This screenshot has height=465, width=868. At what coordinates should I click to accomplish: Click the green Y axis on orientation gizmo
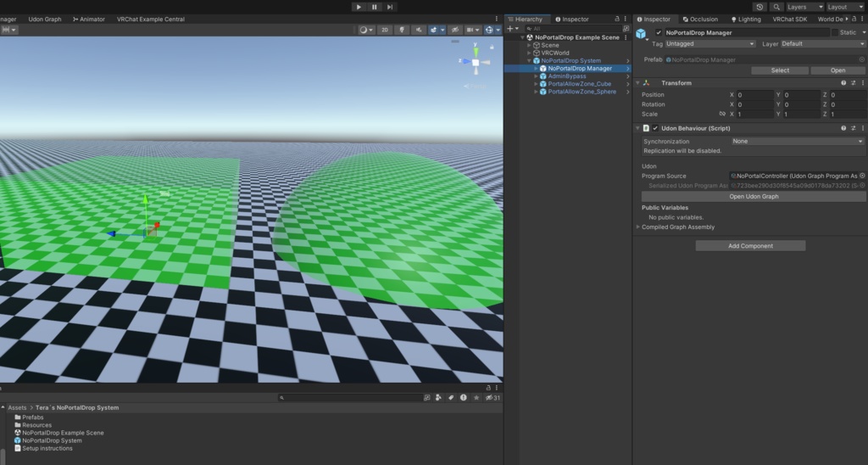click(x=476, y=52)
